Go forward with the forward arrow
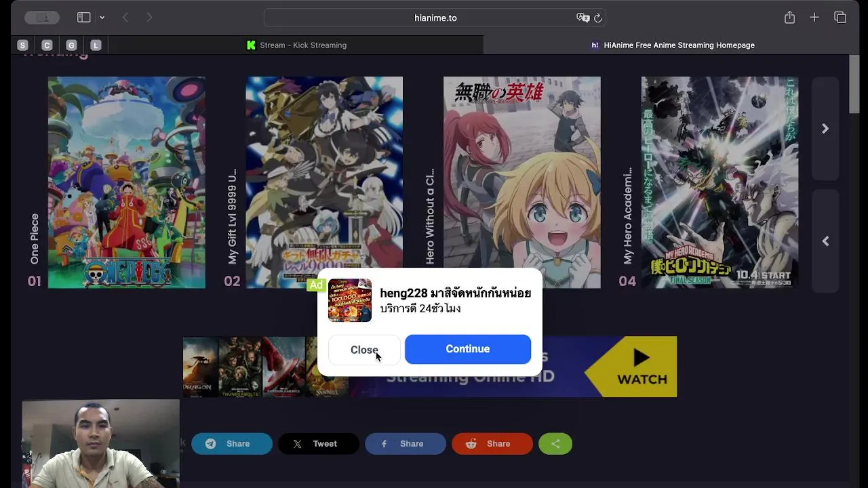The width and height of the screenshot is (868, 488). [x=149, y=18]
